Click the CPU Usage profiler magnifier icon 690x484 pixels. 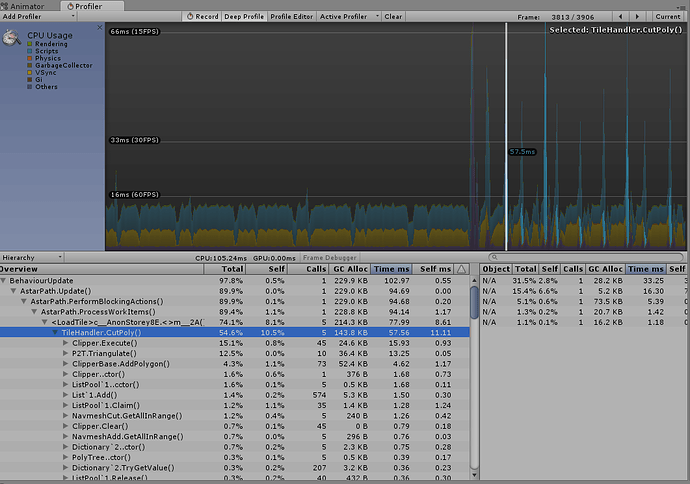point(11,37)
